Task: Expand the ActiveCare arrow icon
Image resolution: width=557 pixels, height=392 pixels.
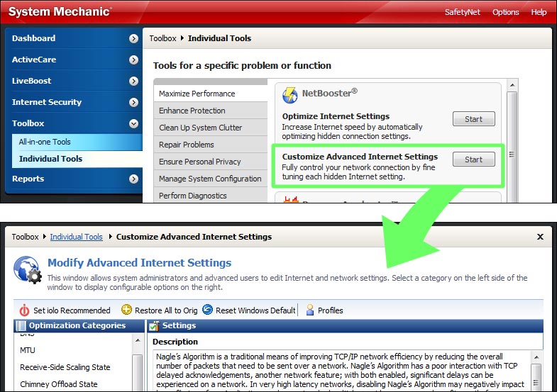Action: pyautogui.click(x=133, y=60)
